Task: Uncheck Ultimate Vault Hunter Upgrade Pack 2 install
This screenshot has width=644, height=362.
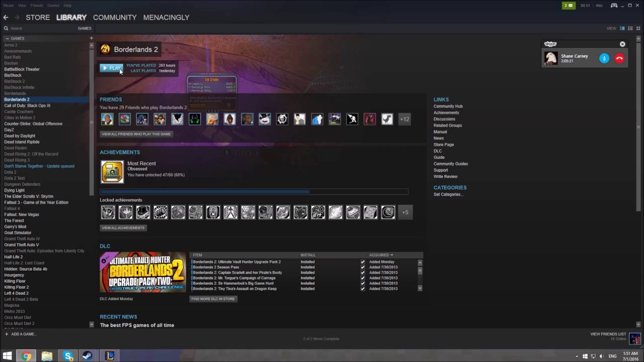Action: point(363,262)
